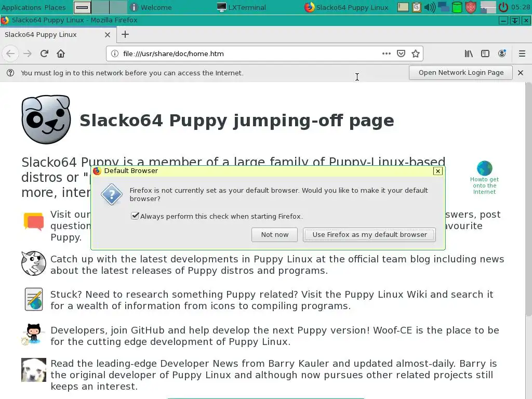Click the volume speaker tray icon
Viewport: 532px width, 399px height.
point(430,7)
